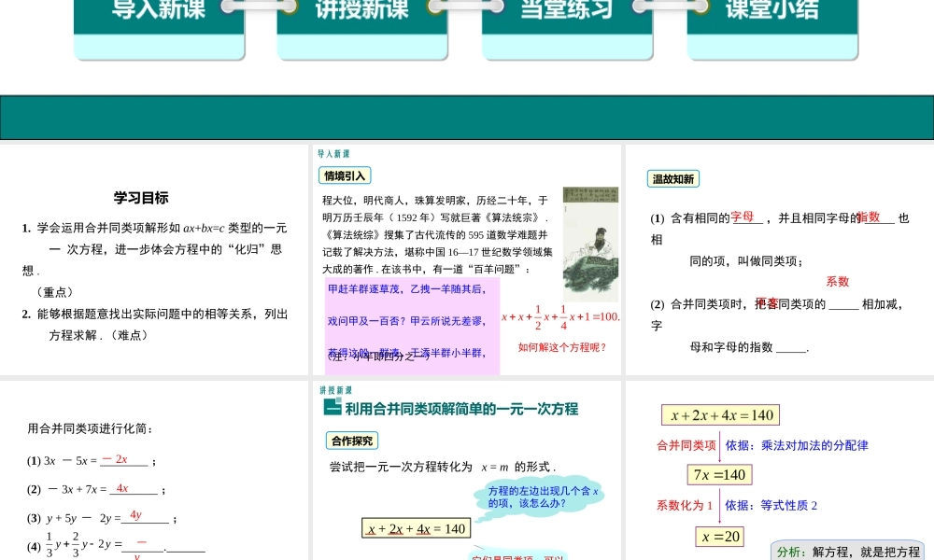
Task: Click the answer 4x in exercise (2)
Action: coord(122,488)
